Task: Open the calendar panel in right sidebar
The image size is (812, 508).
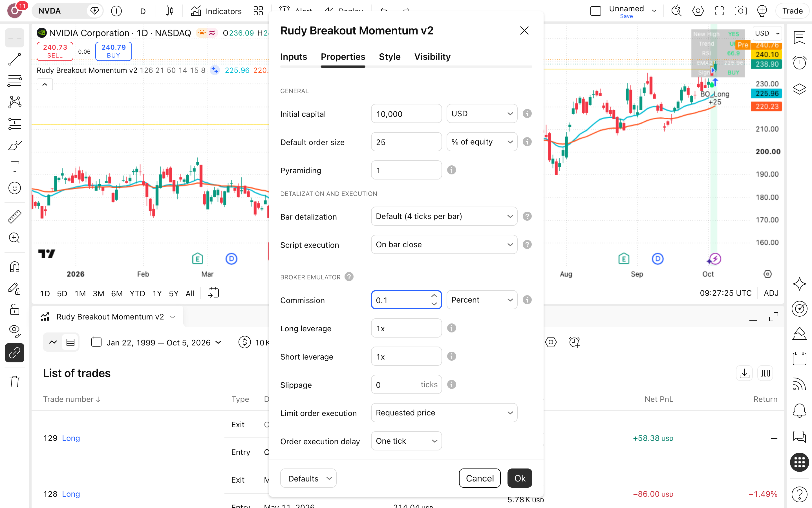Action: [799, 358]
